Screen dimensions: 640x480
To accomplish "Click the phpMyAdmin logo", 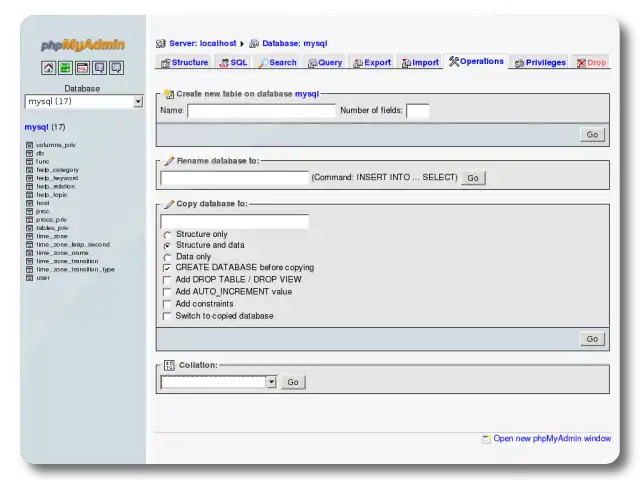I will pos(82,45).
